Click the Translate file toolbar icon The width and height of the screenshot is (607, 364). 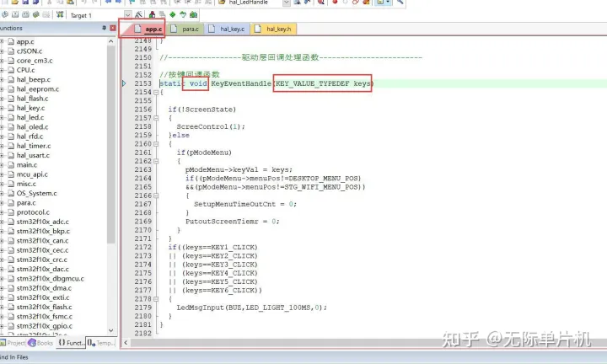(5, 14)
